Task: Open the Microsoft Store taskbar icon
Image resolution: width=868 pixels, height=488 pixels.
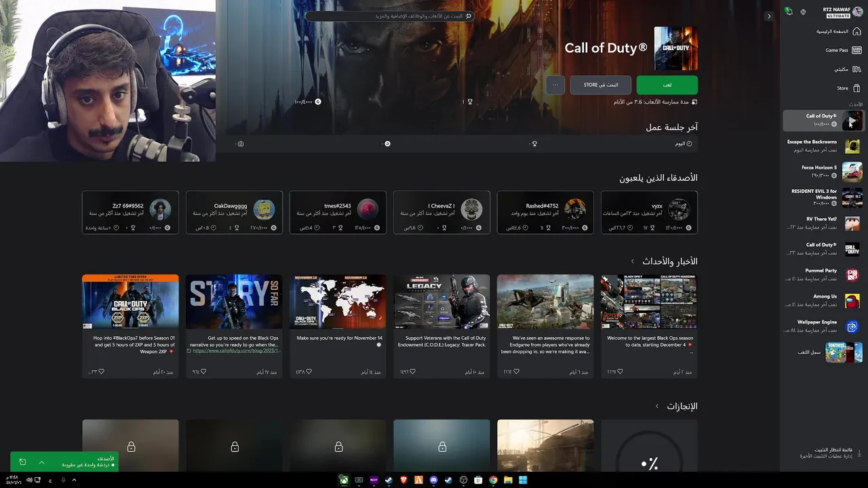Action: [x=478, y=480]
